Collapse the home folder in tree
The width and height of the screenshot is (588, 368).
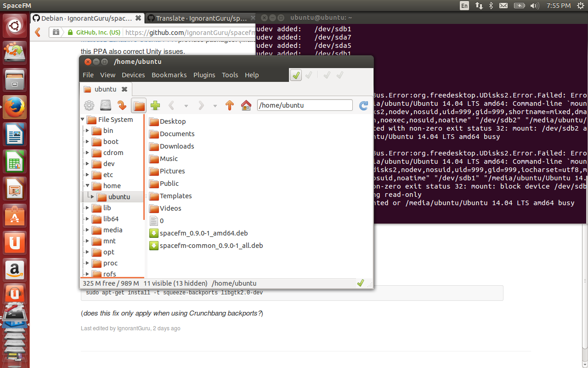pyautogui.click(x=87, y=186)
